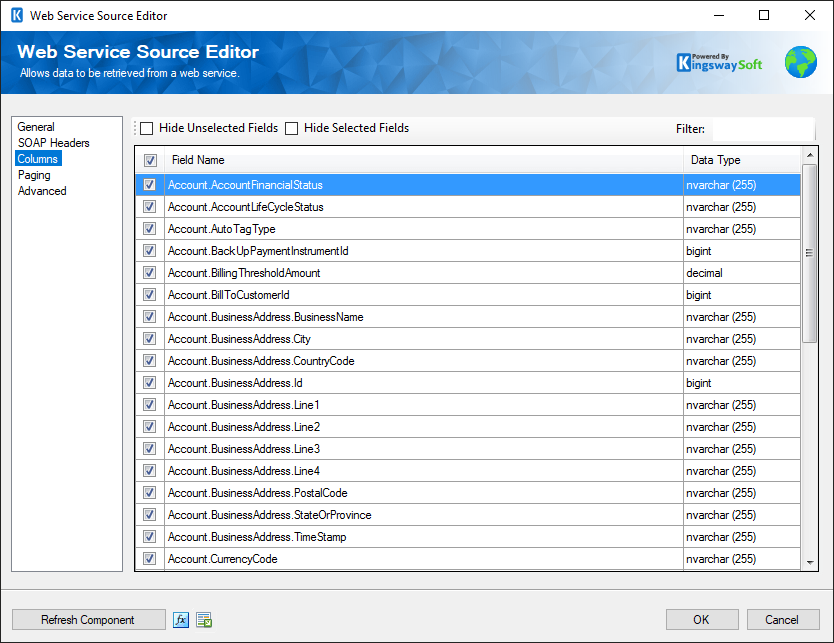Uncheck Account.BillToCustomerId checkbox
The width and height of the screenshot is (834, 643).
149,295
